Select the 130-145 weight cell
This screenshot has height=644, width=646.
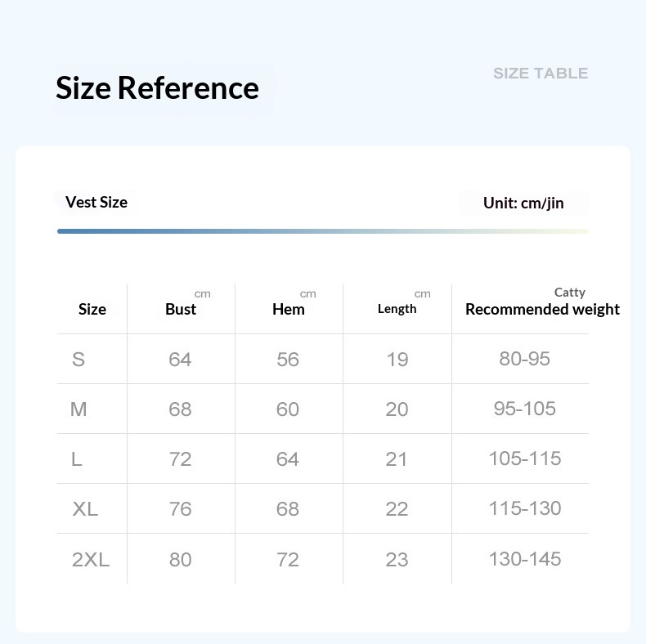(x=525, y=559)
